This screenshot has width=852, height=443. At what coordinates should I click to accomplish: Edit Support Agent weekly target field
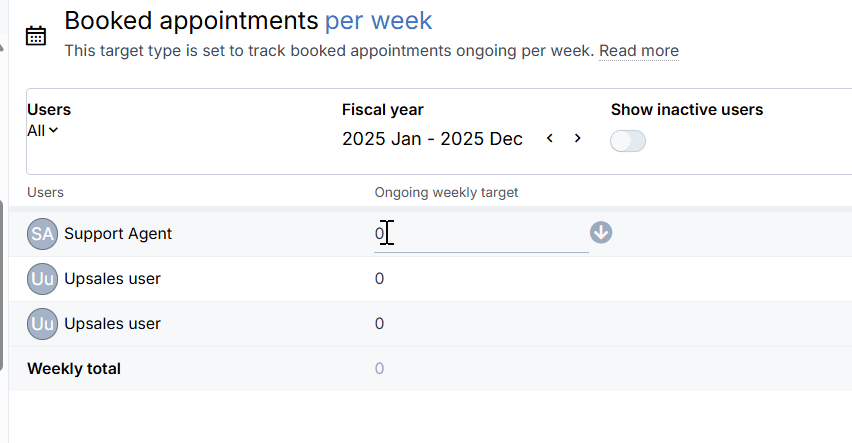click(481, 234)
